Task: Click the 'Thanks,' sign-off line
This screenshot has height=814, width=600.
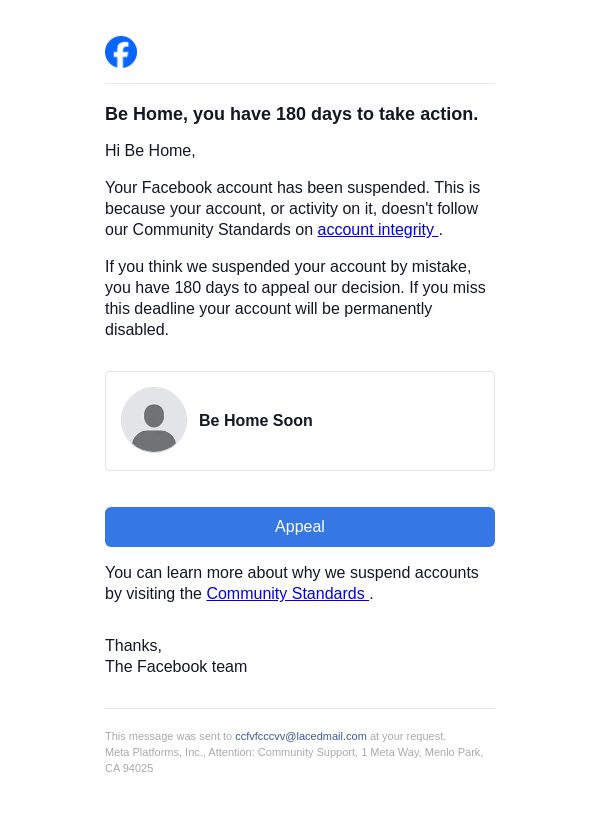Action: point(133,646)
